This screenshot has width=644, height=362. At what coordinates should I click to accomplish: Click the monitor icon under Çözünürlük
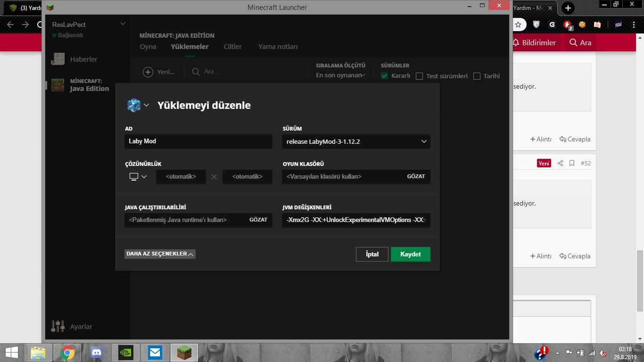coord(134,177)
